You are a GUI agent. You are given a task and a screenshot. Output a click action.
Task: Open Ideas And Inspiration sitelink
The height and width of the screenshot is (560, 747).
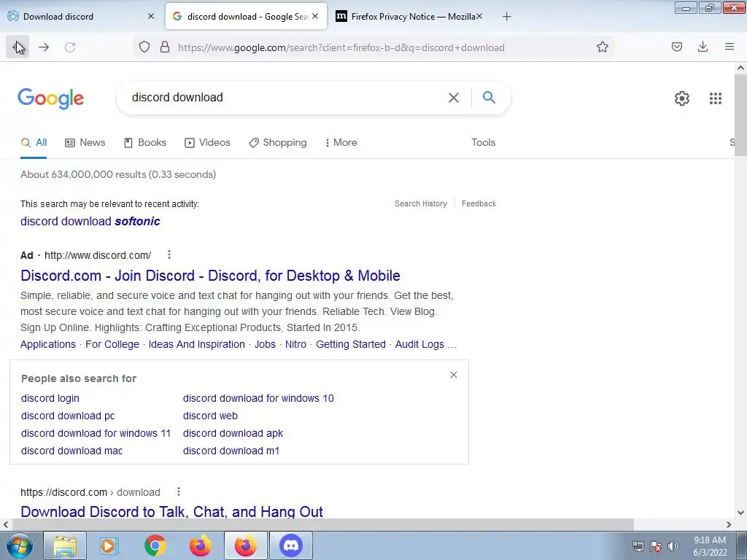click(196, 344)
